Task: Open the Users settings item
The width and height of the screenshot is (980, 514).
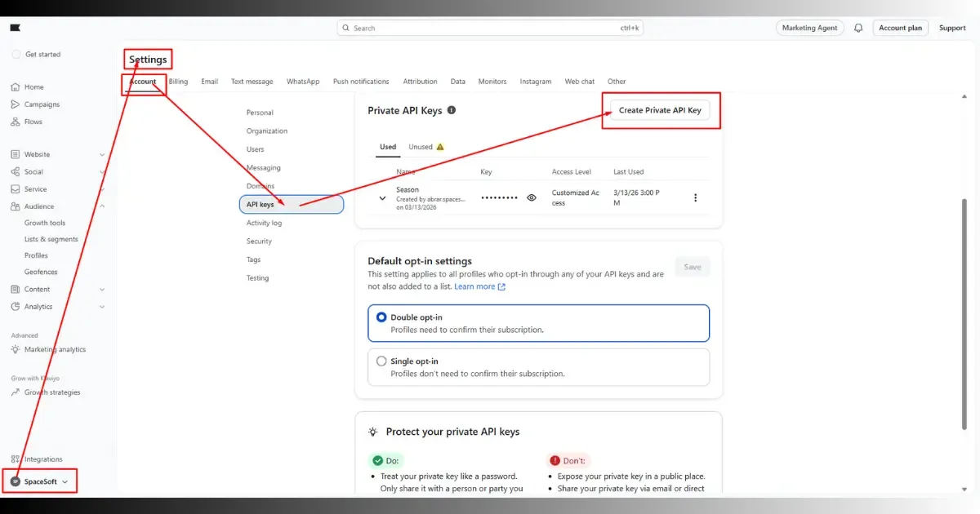Action: (256, 149)
